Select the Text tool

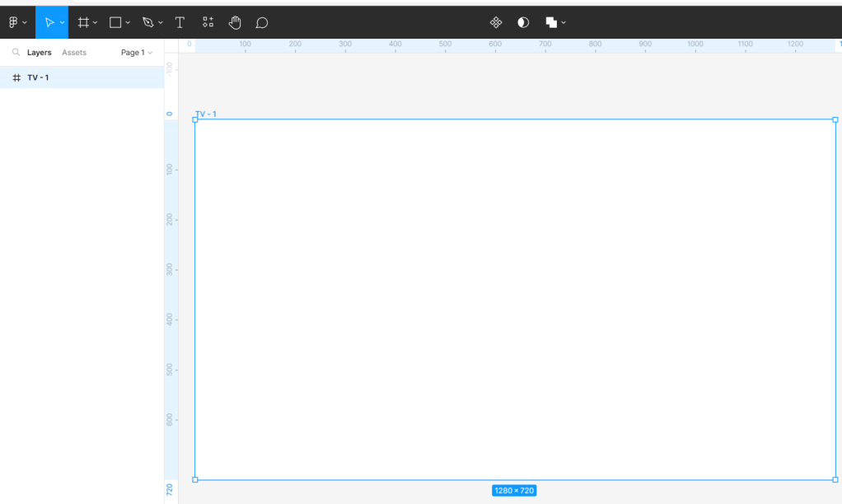tap(180, 22)
